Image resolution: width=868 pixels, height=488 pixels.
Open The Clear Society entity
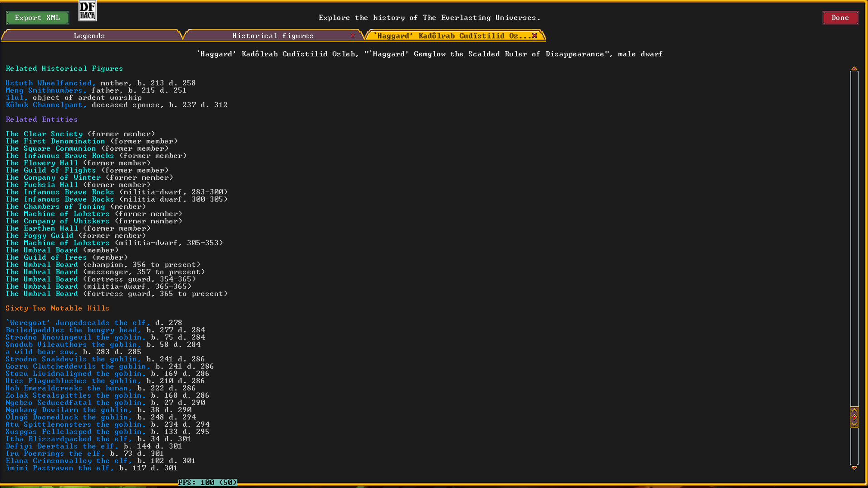(x=44, y=134)
